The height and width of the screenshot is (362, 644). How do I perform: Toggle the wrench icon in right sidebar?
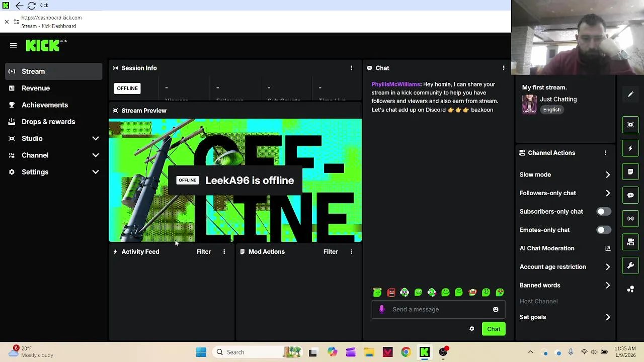[x=630, y=265]
